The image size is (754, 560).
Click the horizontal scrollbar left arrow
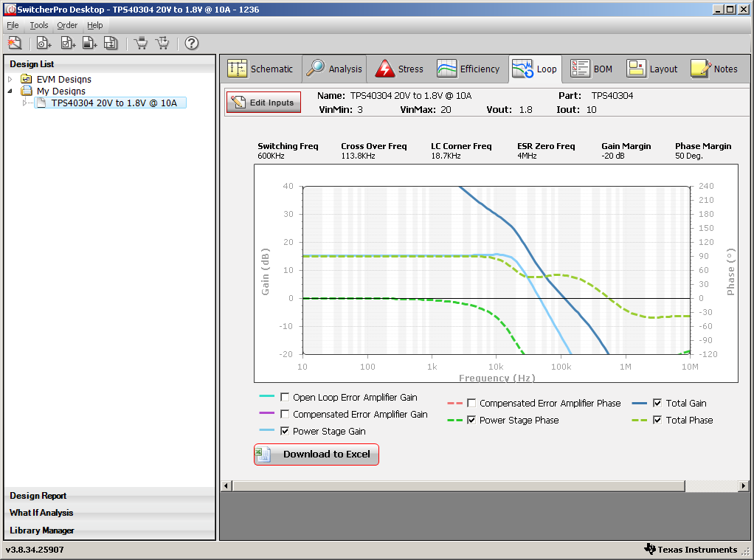pos(226,486)
